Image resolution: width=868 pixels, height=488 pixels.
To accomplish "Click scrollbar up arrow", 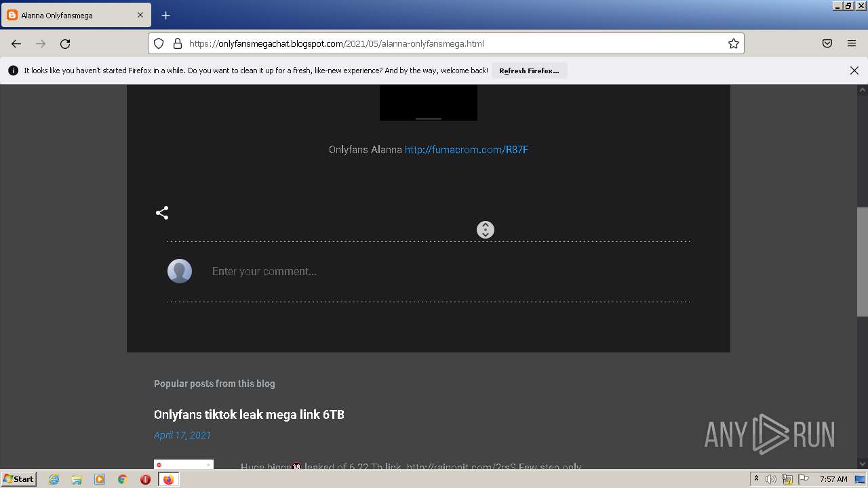I will [x=863, y=90].
